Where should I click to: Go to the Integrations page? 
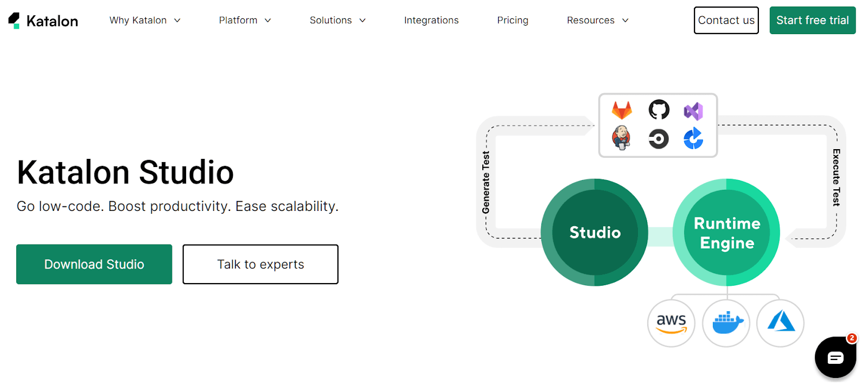point(431,21)
